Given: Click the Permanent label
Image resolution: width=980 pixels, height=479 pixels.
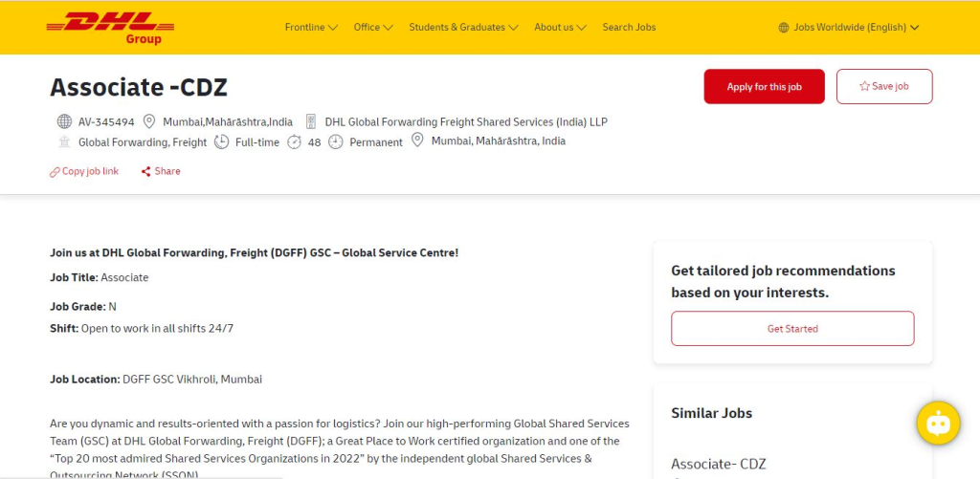Looking at the screenshot, I should tap(376, 142).
